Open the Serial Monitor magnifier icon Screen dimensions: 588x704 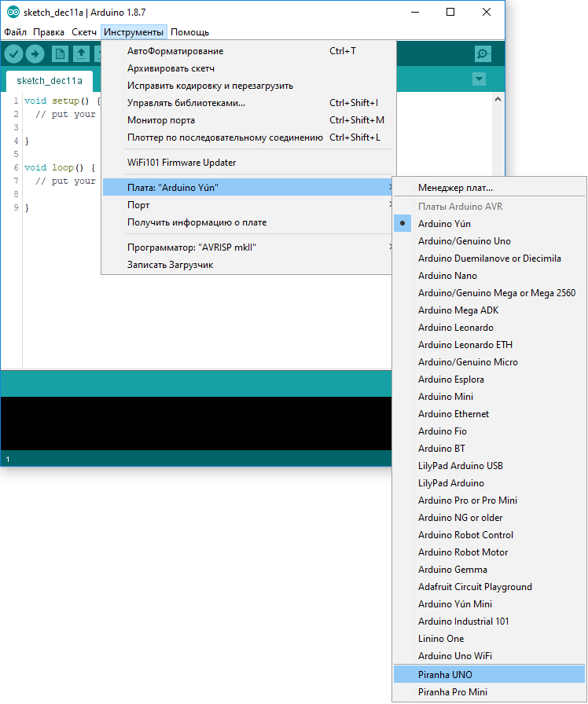coord(483,54)
